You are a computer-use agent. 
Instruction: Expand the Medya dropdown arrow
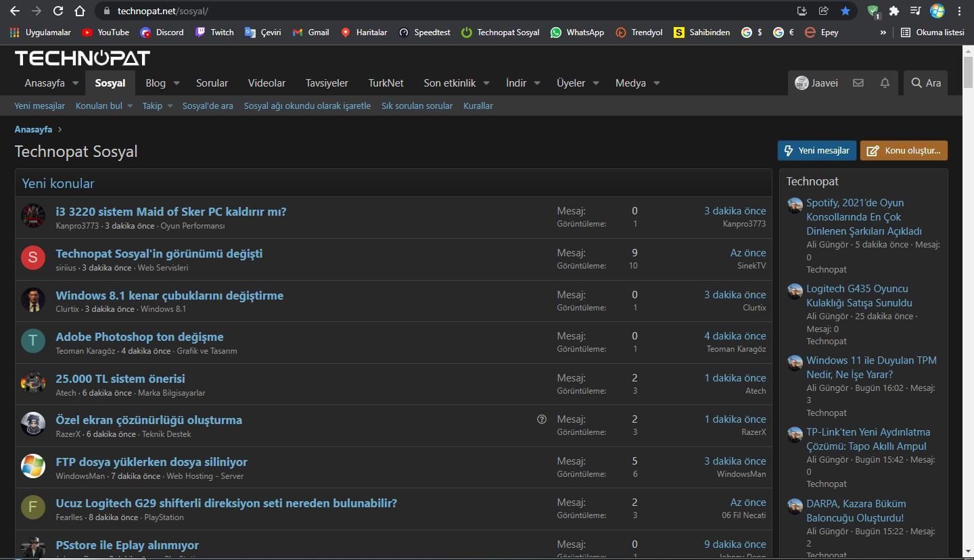coord(656,83)
